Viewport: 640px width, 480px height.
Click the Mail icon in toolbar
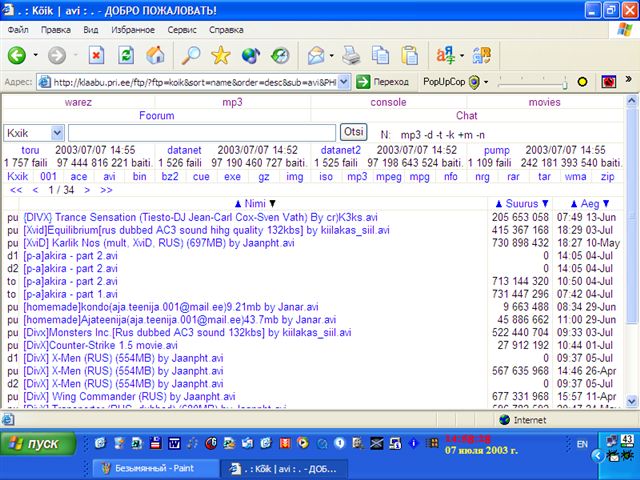[315, 55]
